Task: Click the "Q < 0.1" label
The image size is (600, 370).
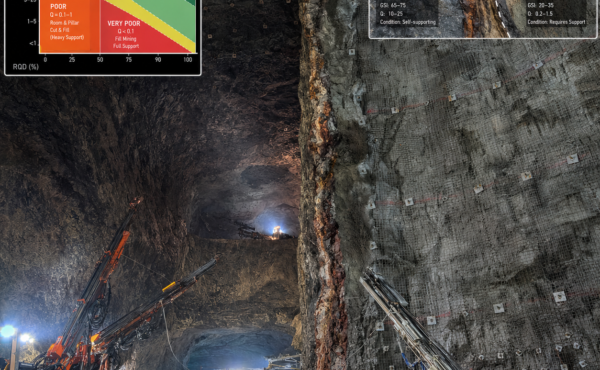Action: pos(126,31)
